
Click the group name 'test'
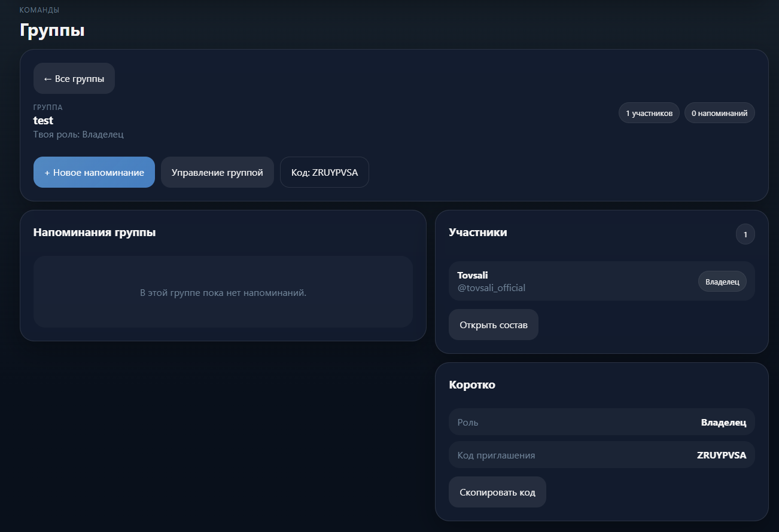[x=43, y=120]
